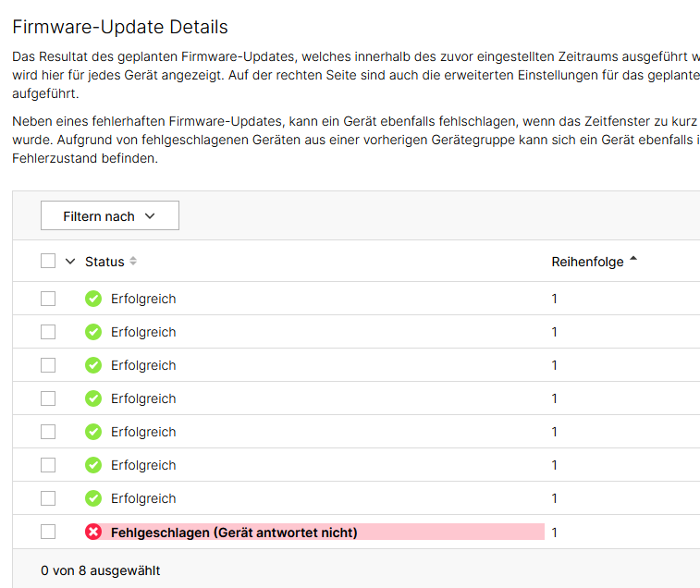Sort the table by Reihenfolge column
This screenshot has width=700, height=588.
(587, 262)
